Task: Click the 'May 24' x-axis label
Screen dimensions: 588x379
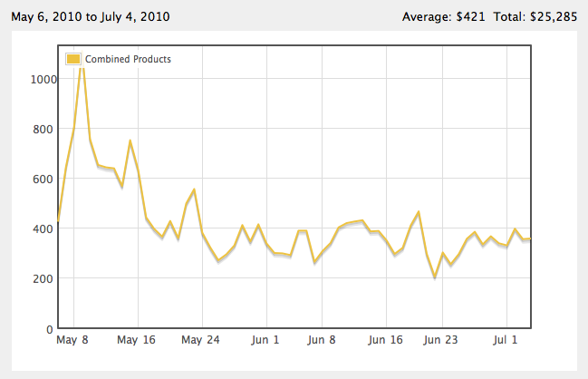Action: pyautogui.click(x=200, y=340)
